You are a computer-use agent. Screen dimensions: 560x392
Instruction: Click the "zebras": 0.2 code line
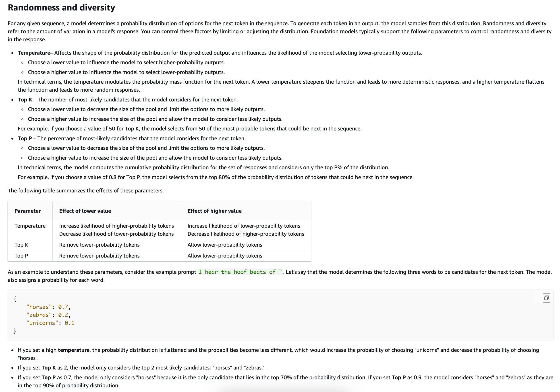pyautogui.click(x=48, y=315)
